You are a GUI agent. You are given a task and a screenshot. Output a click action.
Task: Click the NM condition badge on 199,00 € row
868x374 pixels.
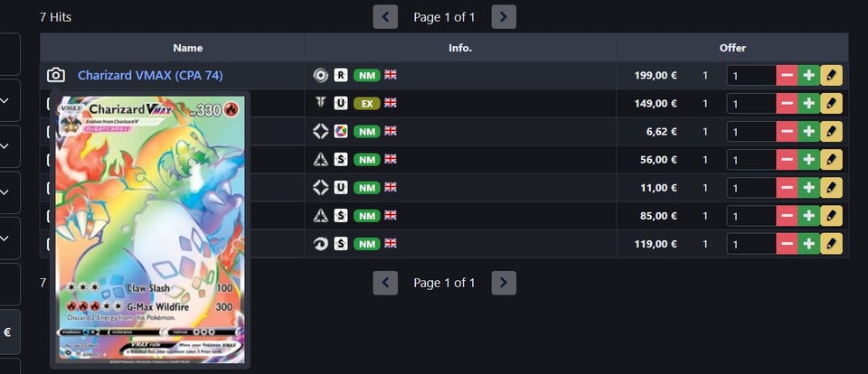366,75
